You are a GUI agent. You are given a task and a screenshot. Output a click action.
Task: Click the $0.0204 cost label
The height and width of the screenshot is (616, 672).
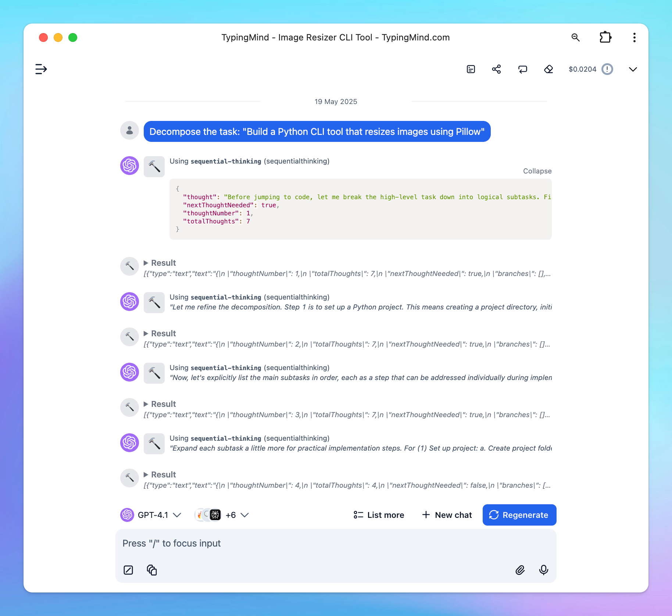click(x=582, y=69)
